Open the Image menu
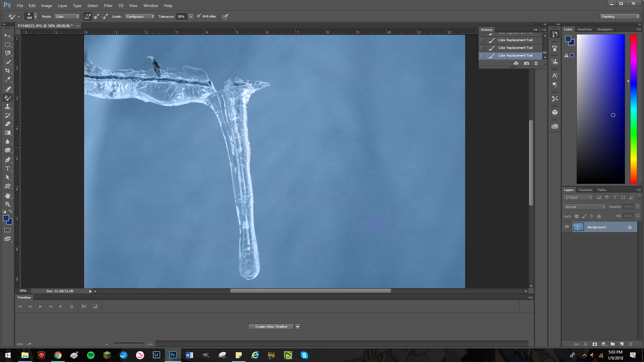Screen dimensions: 644x362 tap(46, 6)
